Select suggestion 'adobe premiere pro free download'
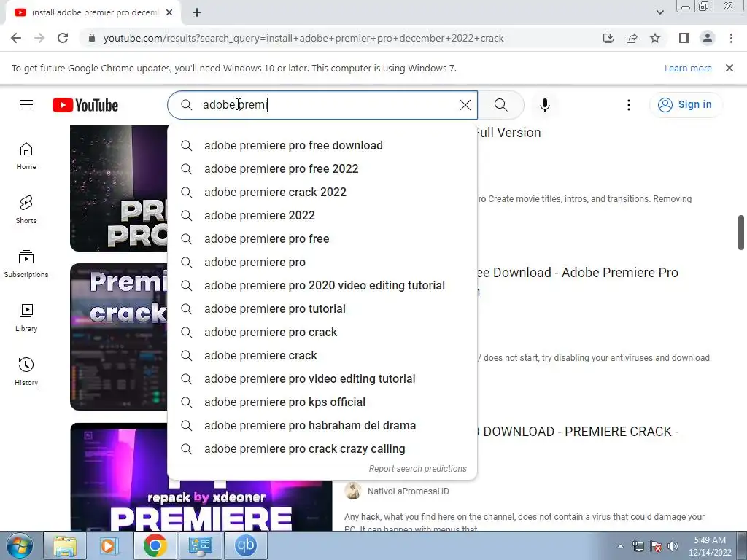This screenshot has height=560, width=747. click(322, 145)
